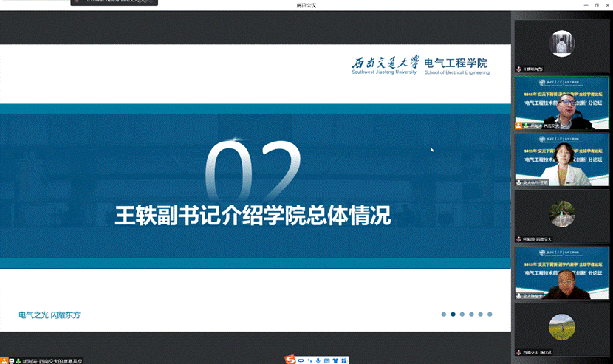Click the second slide pagination dot
The image size is (613, 364).
point(453,315)
